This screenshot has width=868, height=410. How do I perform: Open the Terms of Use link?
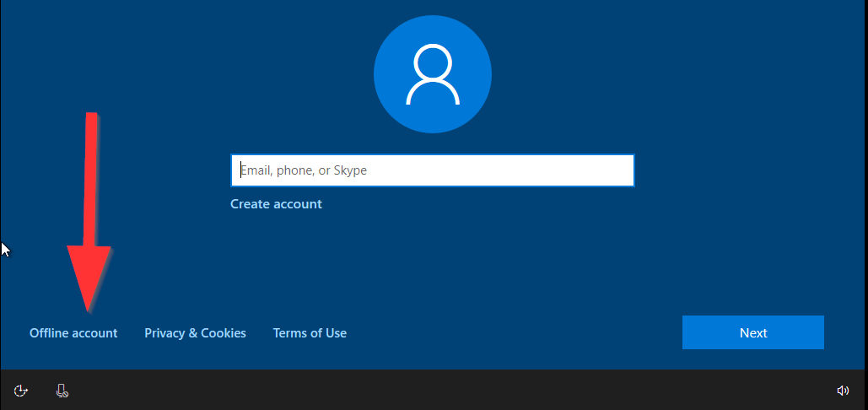310,333
